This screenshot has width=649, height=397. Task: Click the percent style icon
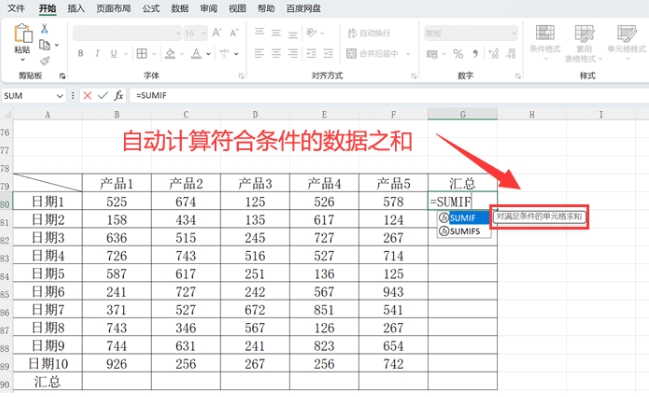point(458,54)
